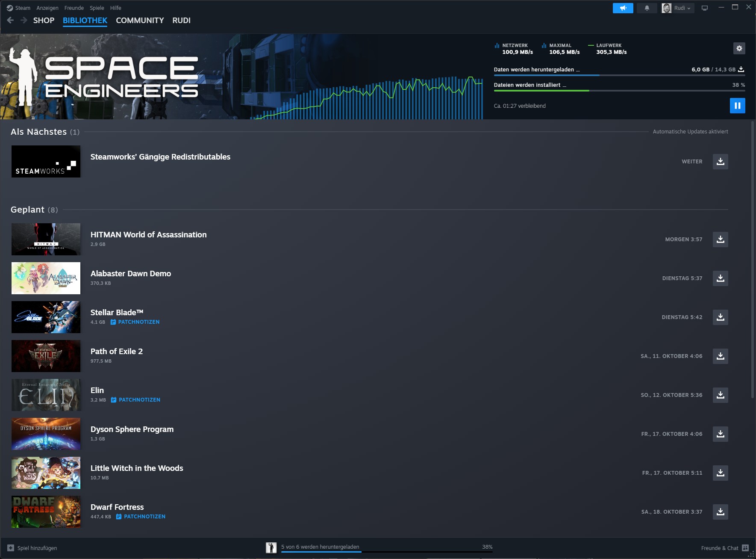Screen dimensions: 756x559
Task: Switch to the SHOP tab
Action: coord(44,21)
